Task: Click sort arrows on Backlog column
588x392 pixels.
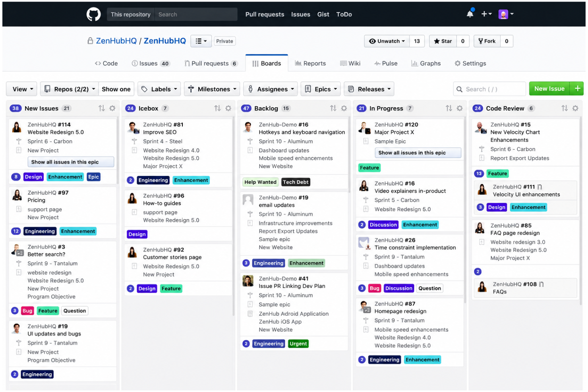Action: click(333, 108)
